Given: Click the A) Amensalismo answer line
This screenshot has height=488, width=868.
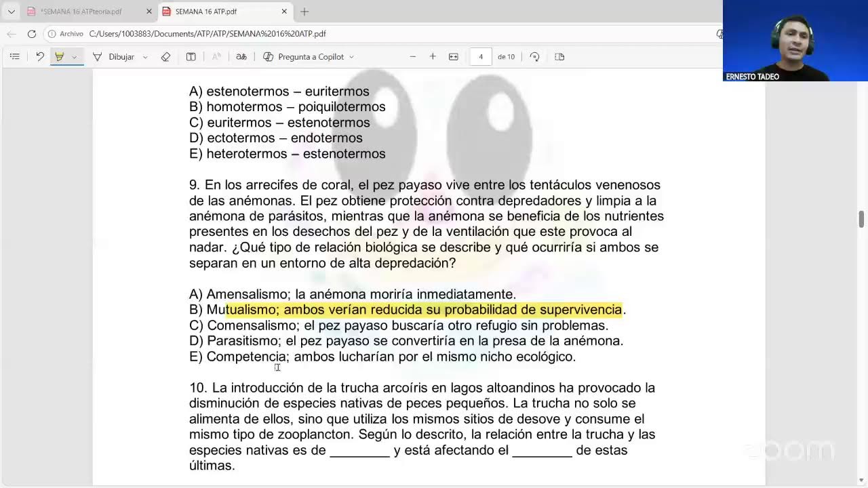Looking at the screenshot, I should (x=353, y=294).
